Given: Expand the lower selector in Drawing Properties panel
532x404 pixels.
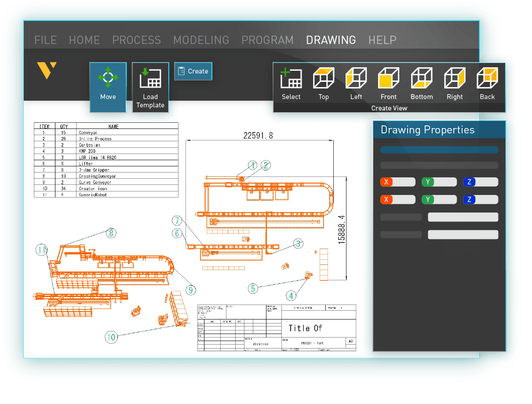Looking at the screenshot, I should click(x=463, y=235).
